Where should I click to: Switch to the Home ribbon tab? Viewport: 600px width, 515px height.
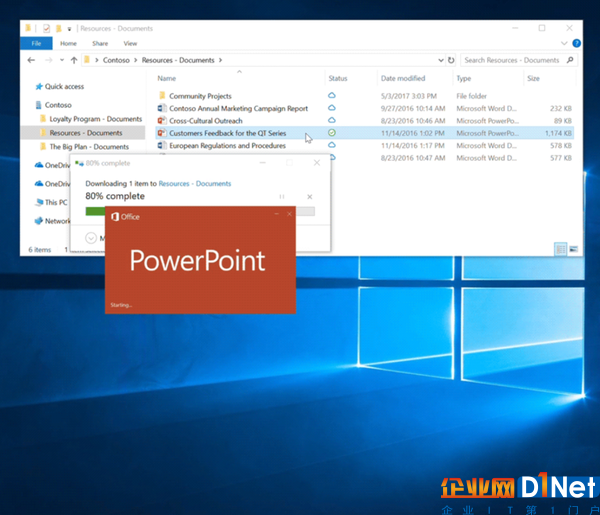68,43
